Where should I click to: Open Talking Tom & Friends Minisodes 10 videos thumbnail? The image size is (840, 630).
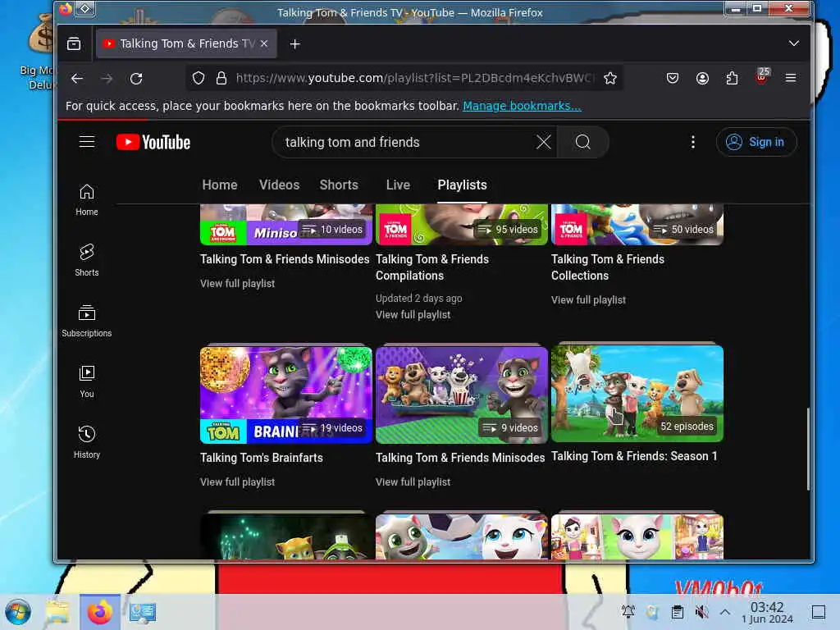tap(286, 225)
